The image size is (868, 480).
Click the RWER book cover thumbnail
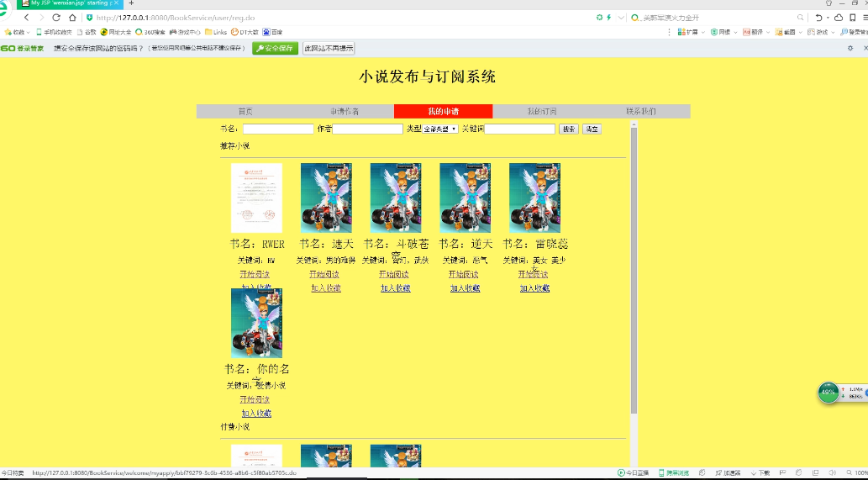[256, 198]
